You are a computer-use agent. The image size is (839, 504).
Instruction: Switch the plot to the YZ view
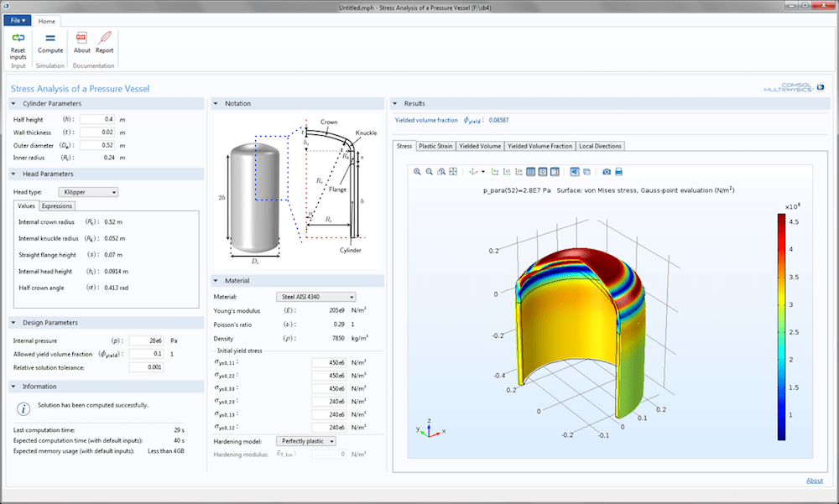[508, 172]
